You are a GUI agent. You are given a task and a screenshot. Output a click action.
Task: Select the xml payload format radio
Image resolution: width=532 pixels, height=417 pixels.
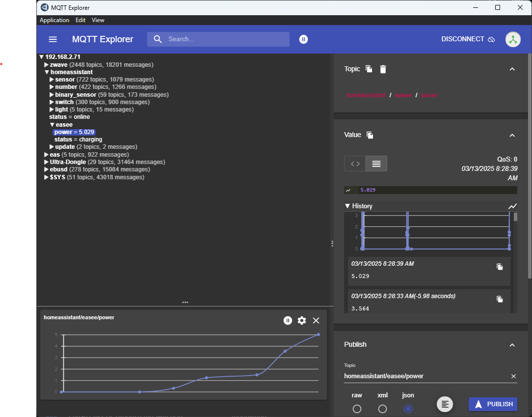(382, 409)
